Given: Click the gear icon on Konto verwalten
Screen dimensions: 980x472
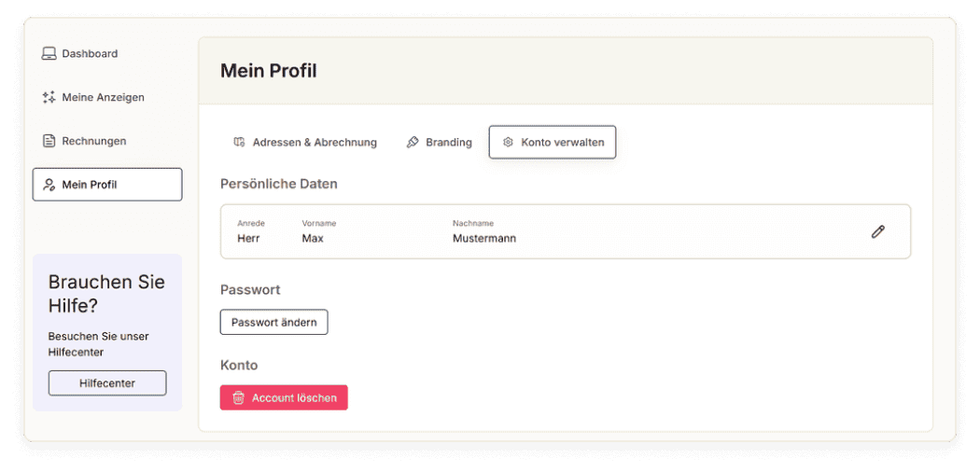Looking at the screenshot, I should pyautogui.click(x=508, y=143).
